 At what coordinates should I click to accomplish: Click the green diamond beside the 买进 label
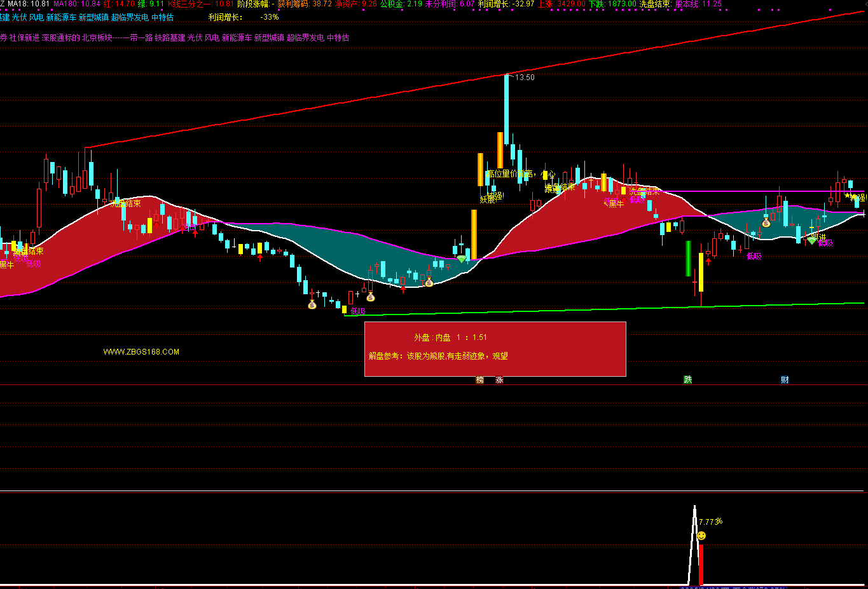(812, 241)
